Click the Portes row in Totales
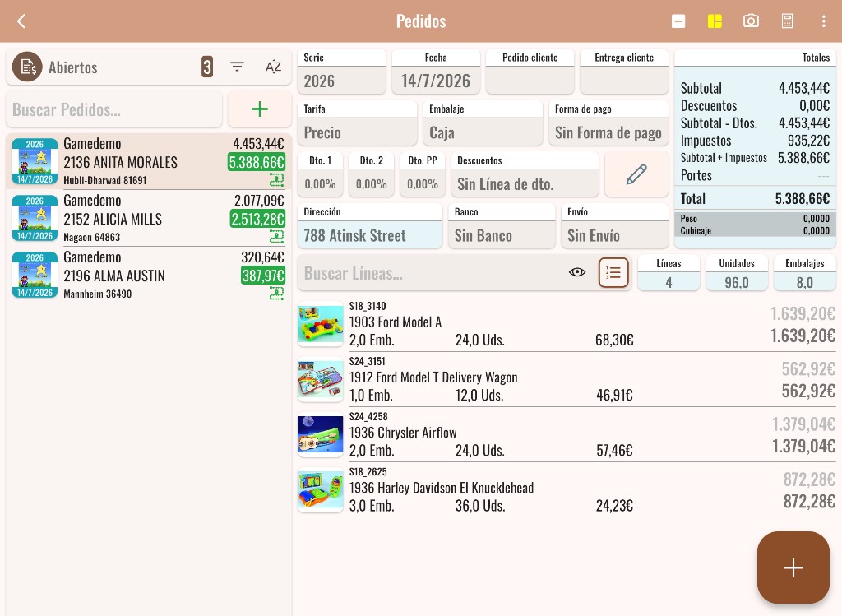 [755, 176]
